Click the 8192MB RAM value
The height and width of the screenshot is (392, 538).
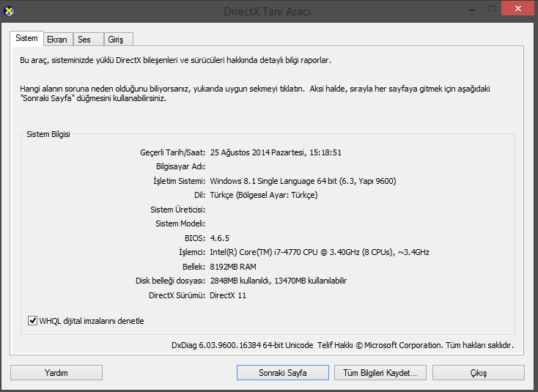click(x=233, y=267)
